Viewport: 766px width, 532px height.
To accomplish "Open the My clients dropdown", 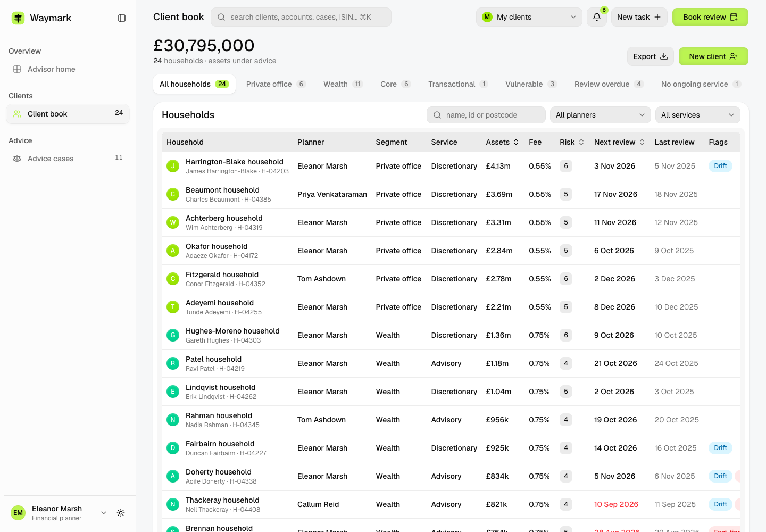I will pyautogui.click(x=529, y=17).
